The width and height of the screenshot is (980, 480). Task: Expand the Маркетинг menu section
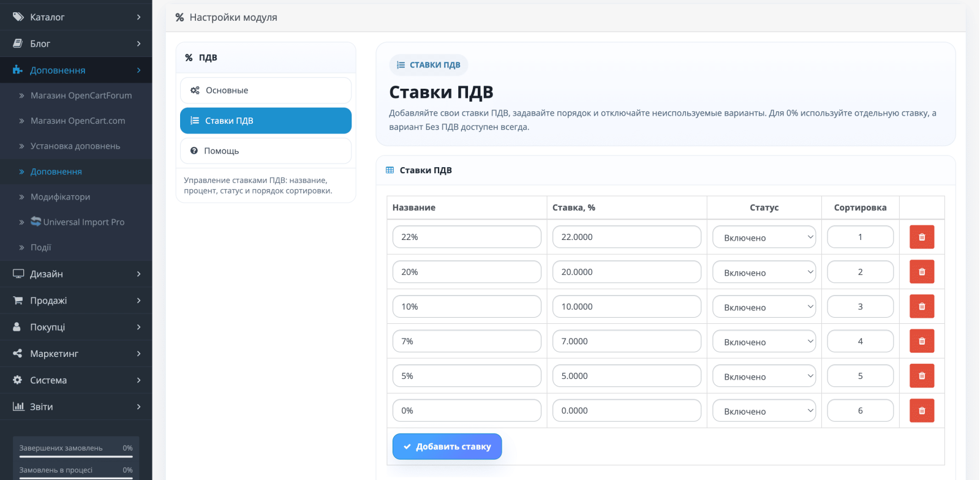point(76,353)
